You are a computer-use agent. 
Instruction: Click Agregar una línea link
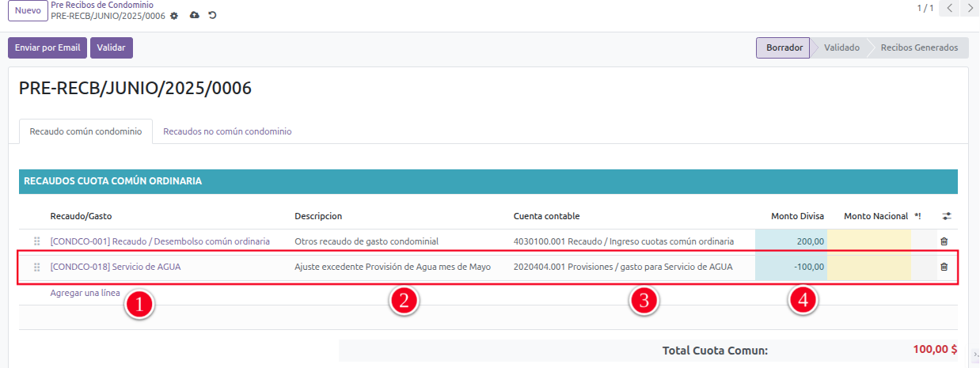(x=85, y=293)
